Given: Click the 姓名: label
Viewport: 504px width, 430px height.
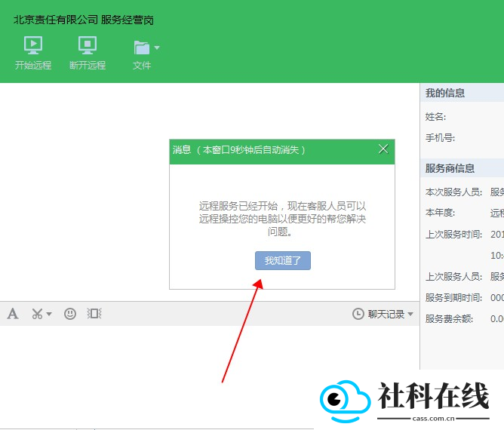Looking at the screenshot, I should [x=435, y=117].
